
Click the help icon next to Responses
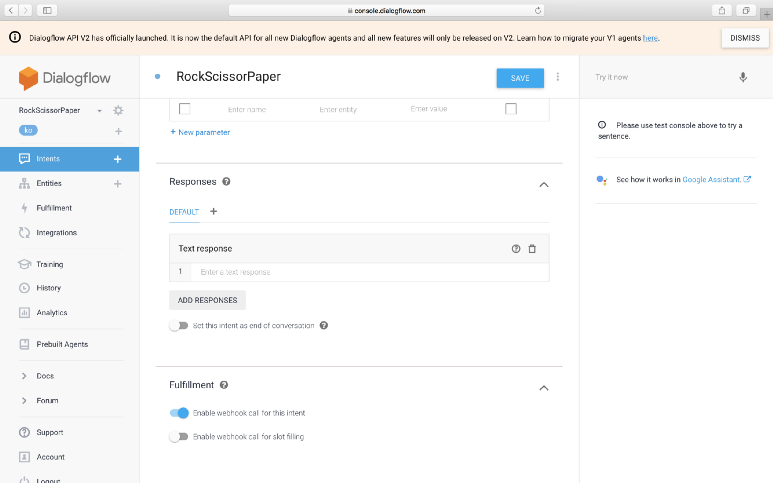click(226, 182)
